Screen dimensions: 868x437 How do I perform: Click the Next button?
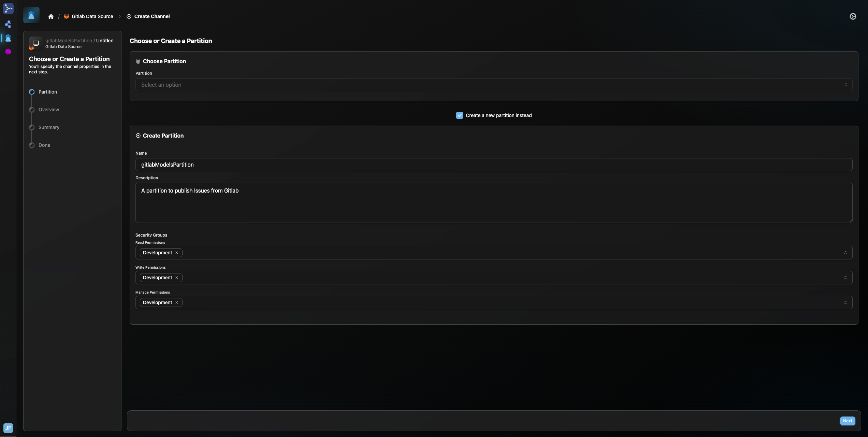click(x=847, y=421)
